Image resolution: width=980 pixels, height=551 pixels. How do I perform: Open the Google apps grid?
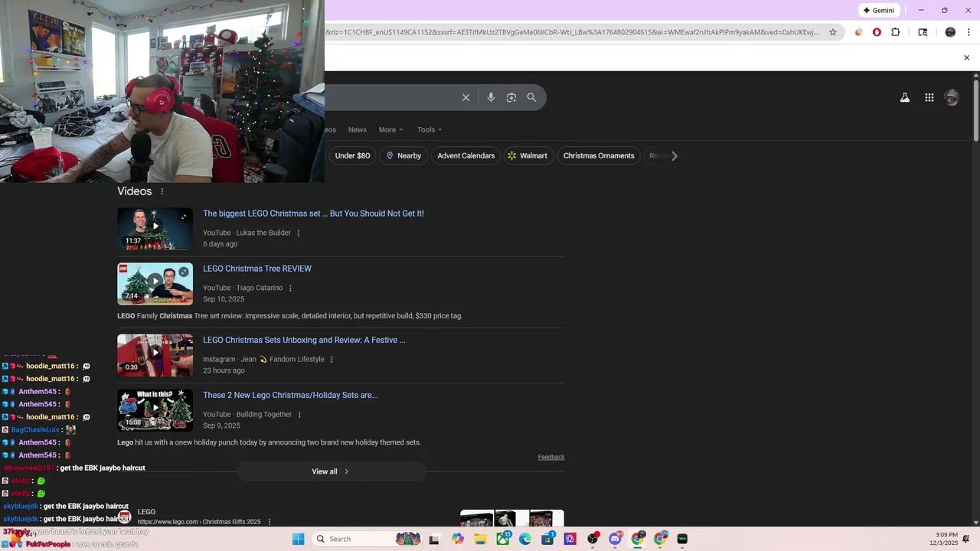coord(929,97)
